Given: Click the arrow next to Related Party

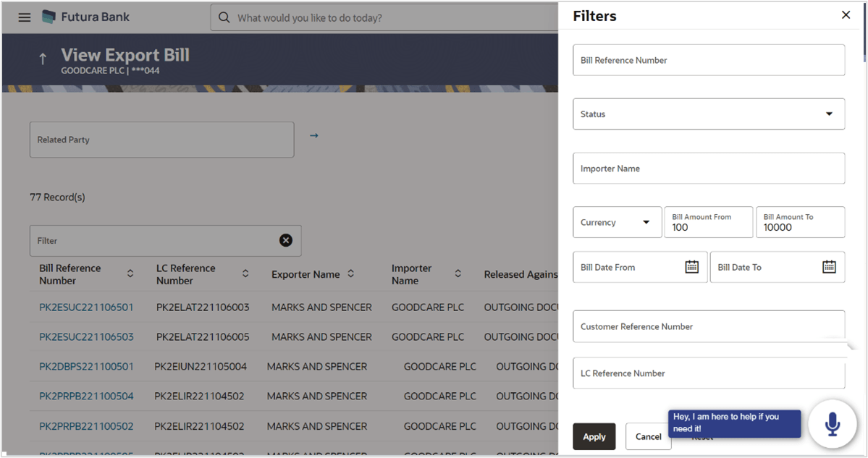Looking at the screenshot, I should 313,135.
